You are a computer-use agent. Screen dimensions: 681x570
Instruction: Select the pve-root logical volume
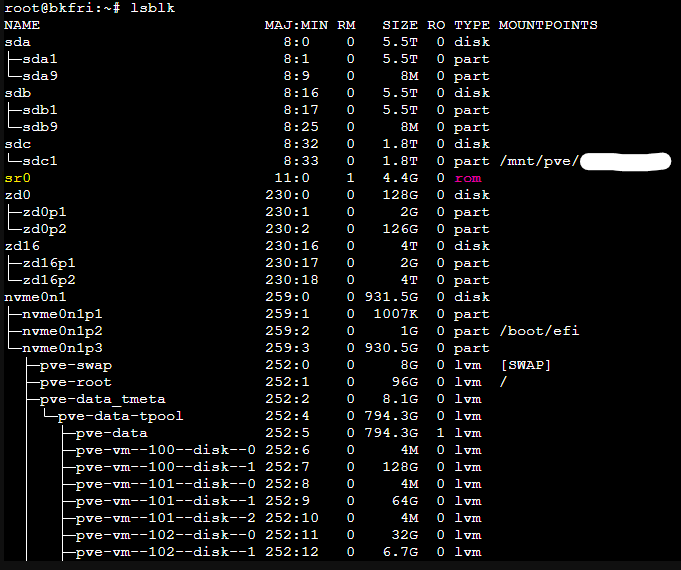click(x=75, y=382)
